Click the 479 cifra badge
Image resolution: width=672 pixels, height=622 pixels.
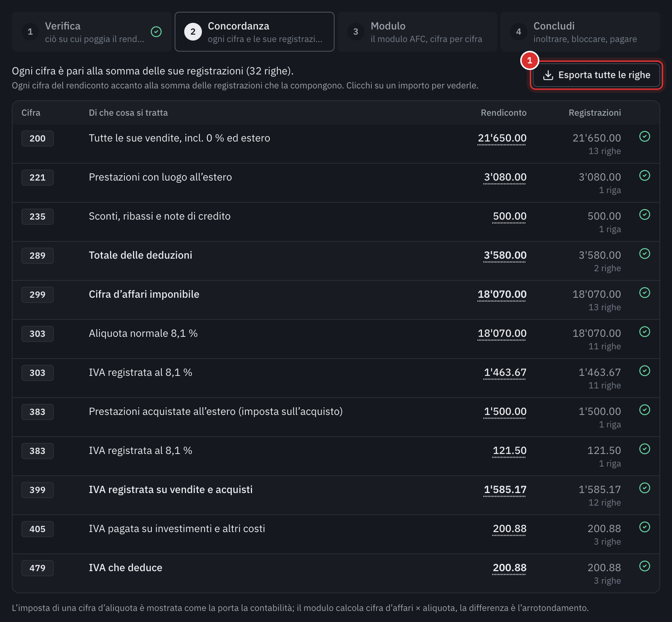coord(38,568)
